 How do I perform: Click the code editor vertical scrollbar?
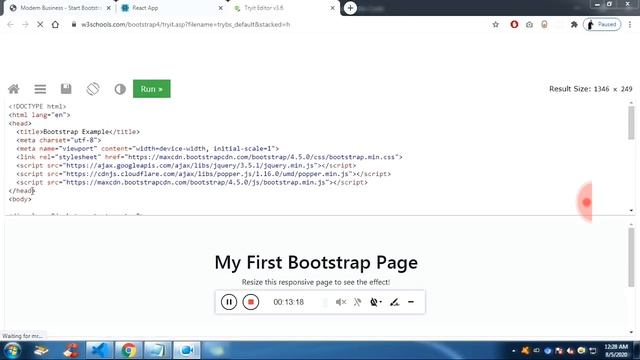point(631,122)
